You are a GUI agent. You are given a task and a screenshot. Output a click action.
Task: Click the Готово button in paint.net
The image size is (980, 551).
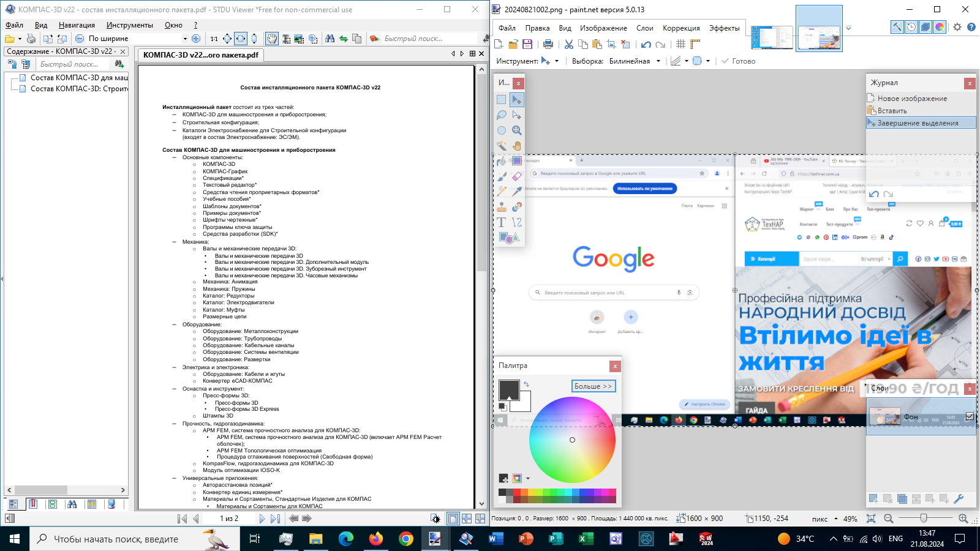[738, 61]
